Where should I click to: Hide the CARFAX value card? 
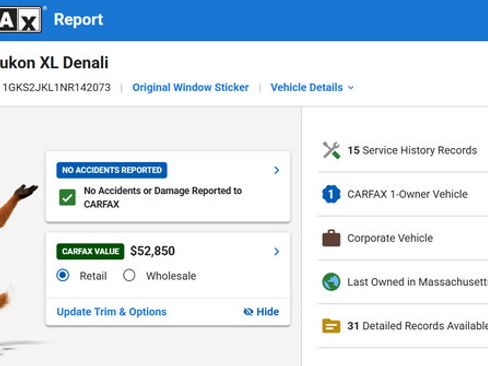[x=261, y=312]
